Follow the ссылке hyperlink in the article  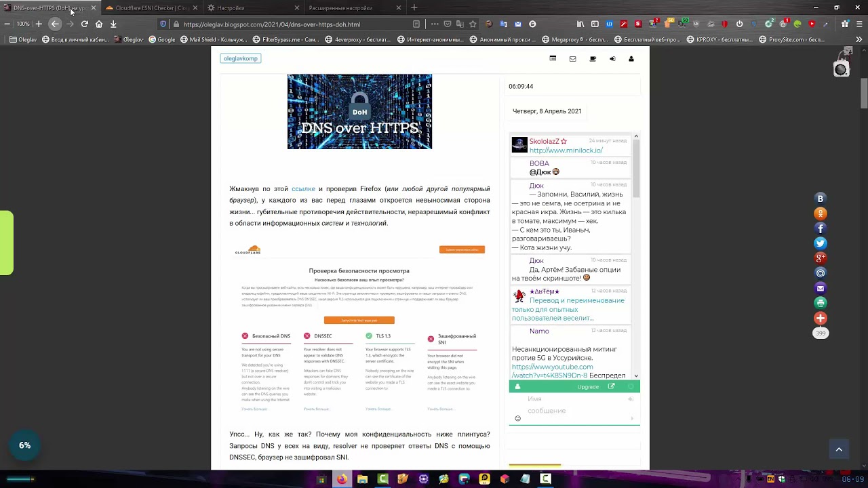(303, 189)
